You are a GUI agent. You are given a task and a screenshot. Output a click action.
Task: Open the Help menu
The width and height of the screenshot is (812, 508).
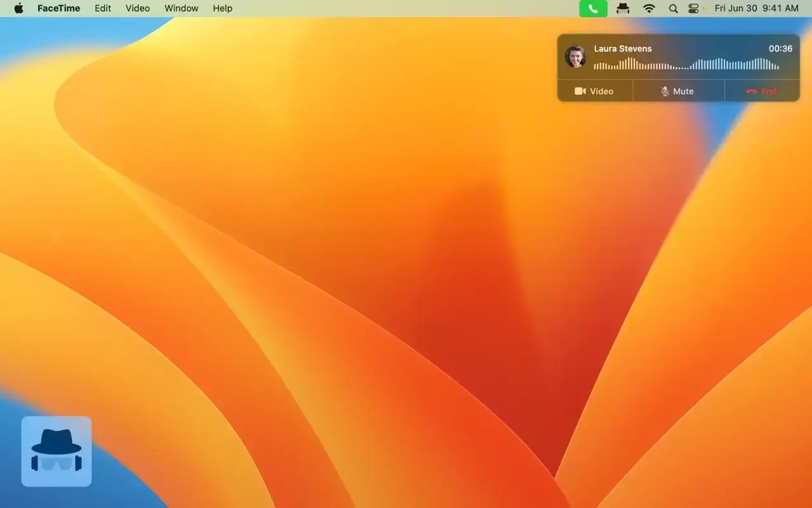tap(223, 8)
